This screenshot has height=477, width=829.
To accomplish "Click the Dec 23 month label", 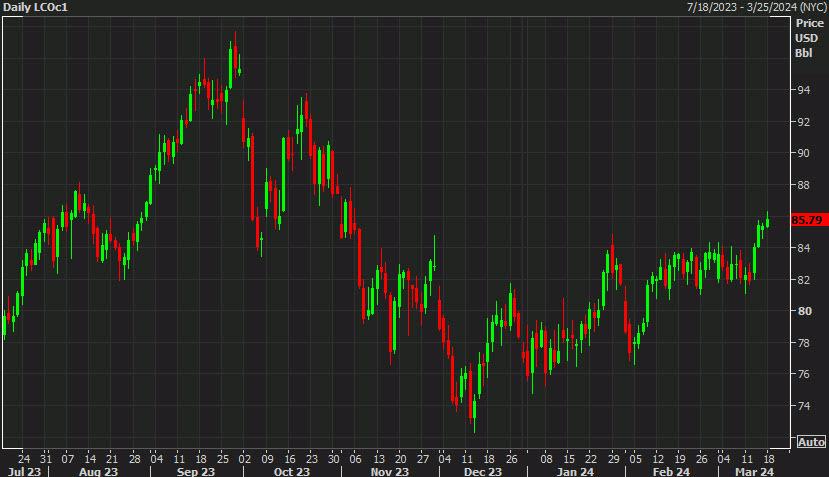I will 483,471.
